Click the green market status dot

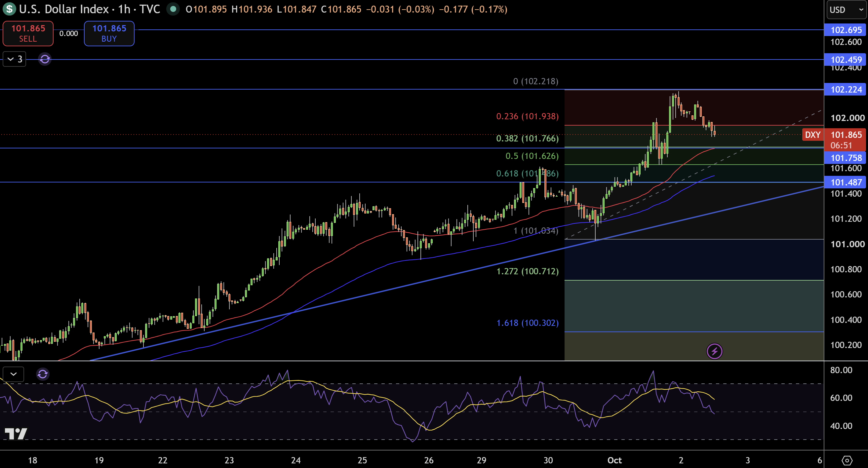(173, 9)
